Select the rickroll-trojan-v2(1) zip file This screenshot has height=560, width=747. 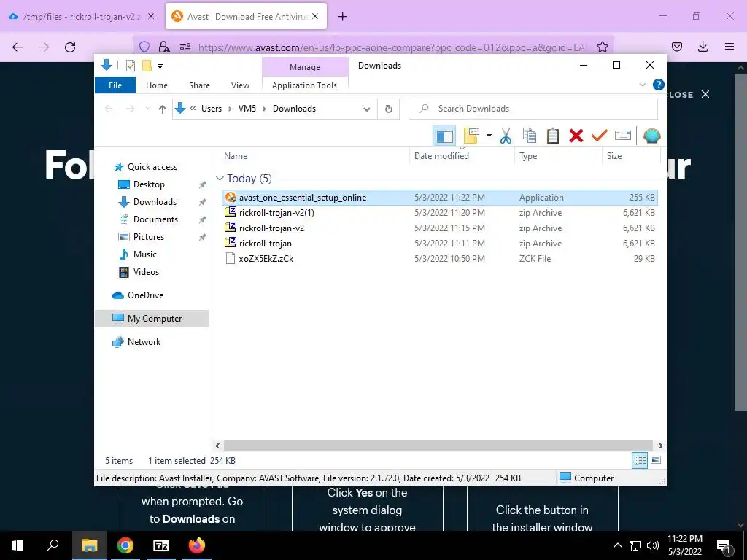point(440,212)
